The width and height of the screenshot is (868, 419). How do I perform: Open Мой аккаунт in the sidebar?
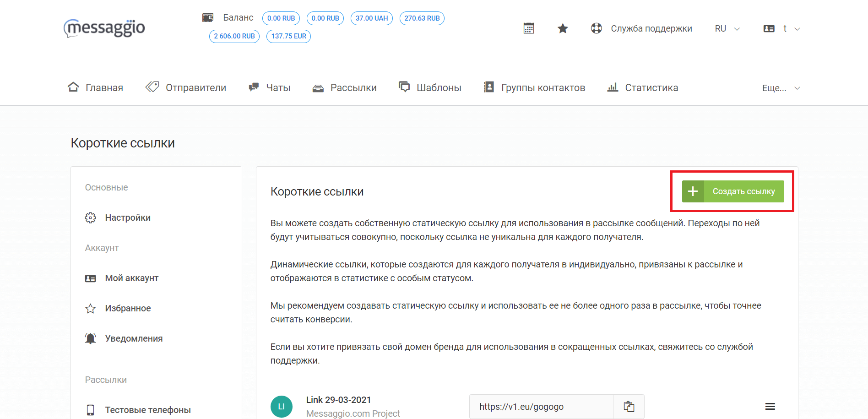point(132,278)
